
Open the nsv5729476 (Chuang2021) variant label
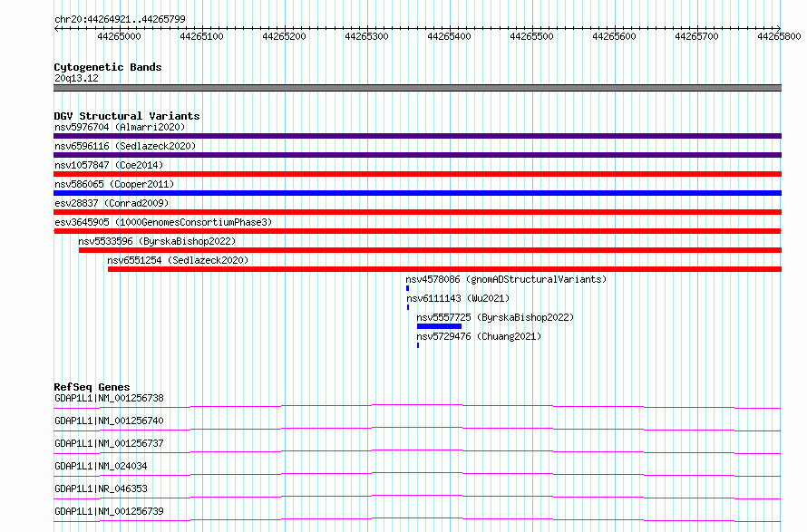pos(479,336)
